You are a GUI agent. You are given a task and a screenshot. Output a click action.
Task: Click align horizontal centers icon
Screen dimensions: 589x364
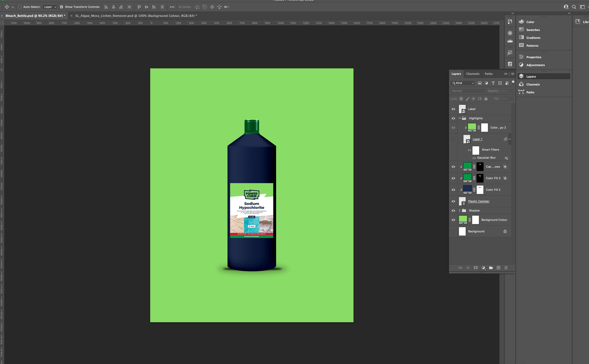113,7
